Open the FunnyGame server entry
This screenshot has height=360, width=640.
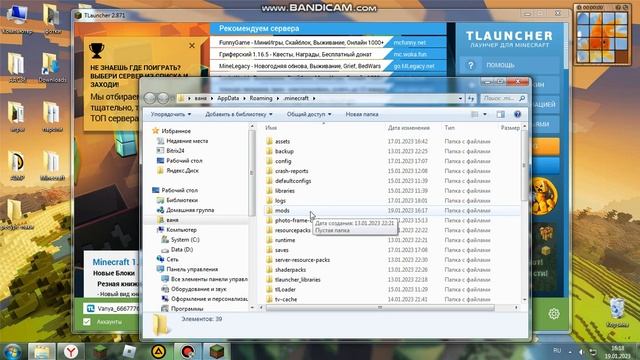pos(301,42)
